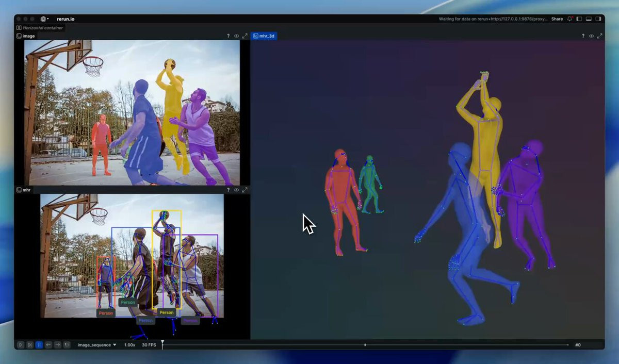Screen dimensions: 619x364
Task: Step forward one frame
Action: 57,344
